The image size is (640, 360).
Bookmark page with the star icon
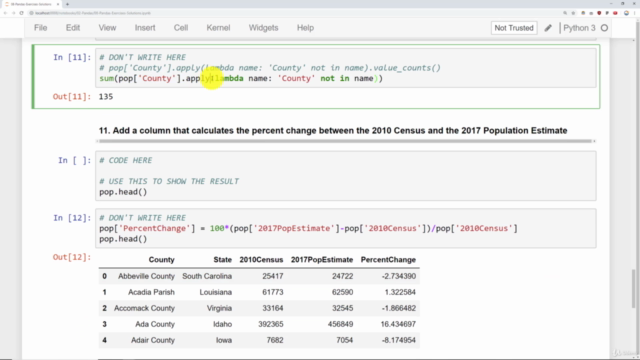[x=573, y=13]
